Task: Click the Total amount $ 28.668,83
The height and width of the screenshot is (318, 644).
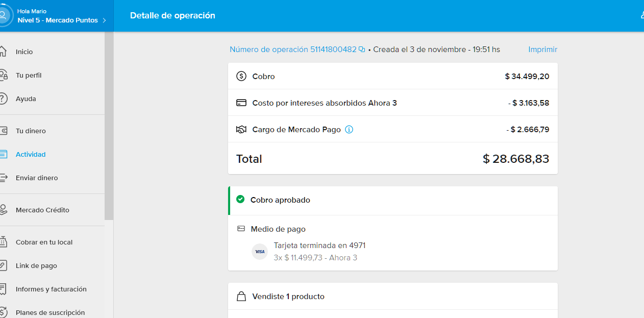Action: coord(516,159)
